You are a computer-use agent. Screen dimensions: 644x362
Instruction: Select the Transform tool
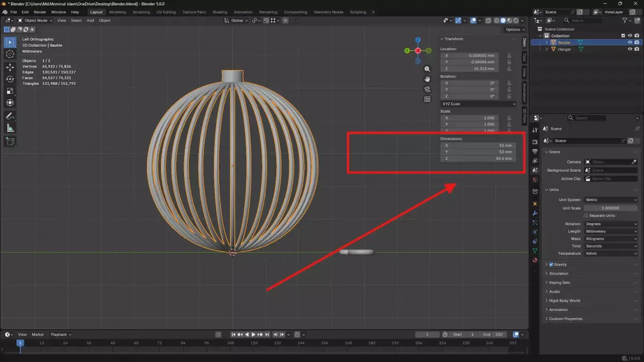[x=10, y=102]
